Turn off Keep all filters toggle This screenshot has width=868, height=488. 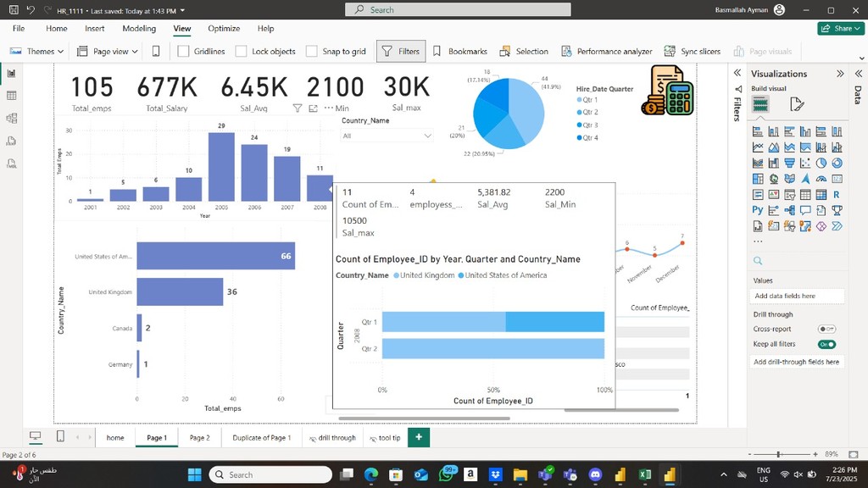pos(826,344)
